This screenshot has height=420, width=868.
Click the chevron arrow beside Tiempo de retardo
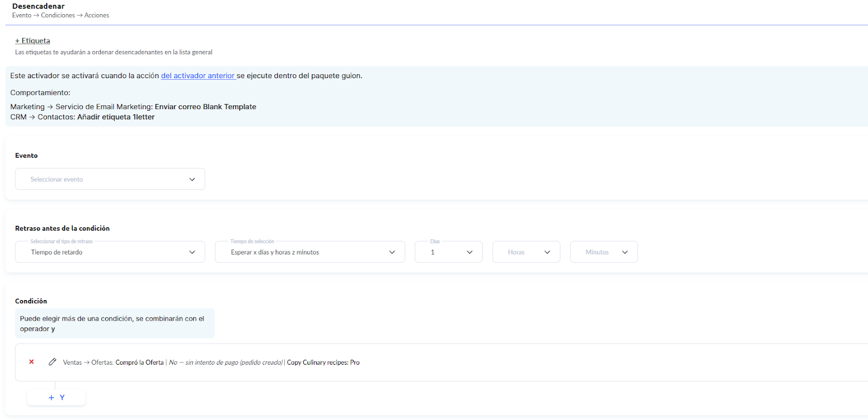pyautogui.click(x=192, y=252)
